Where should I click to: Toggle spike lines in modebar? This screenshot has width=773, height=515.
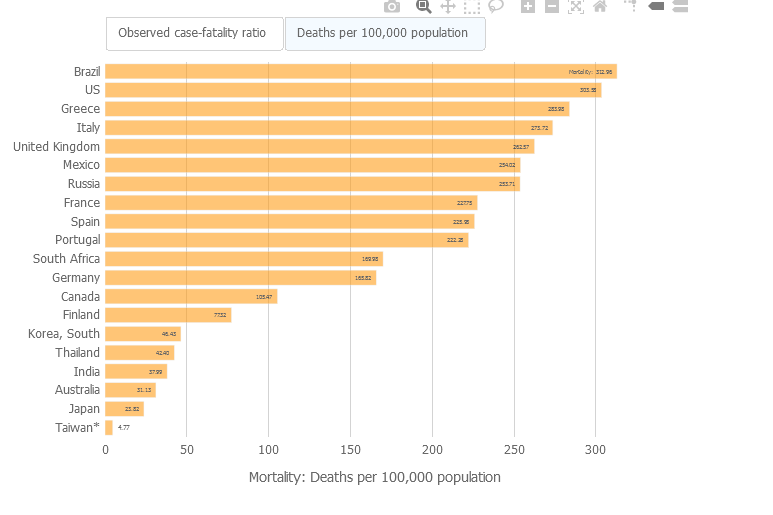pyautogui.click(x=630, y=6)
